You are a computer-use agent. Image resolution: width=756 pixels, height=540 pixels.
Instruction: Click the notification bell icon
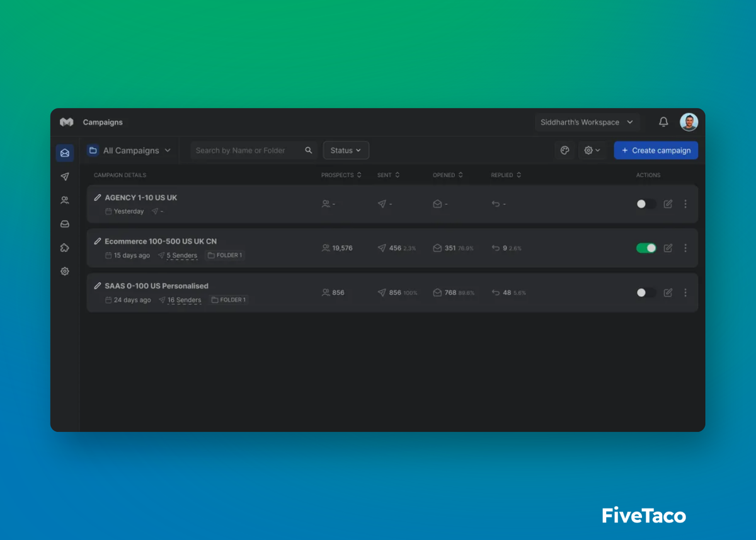(x=663, y=122)
